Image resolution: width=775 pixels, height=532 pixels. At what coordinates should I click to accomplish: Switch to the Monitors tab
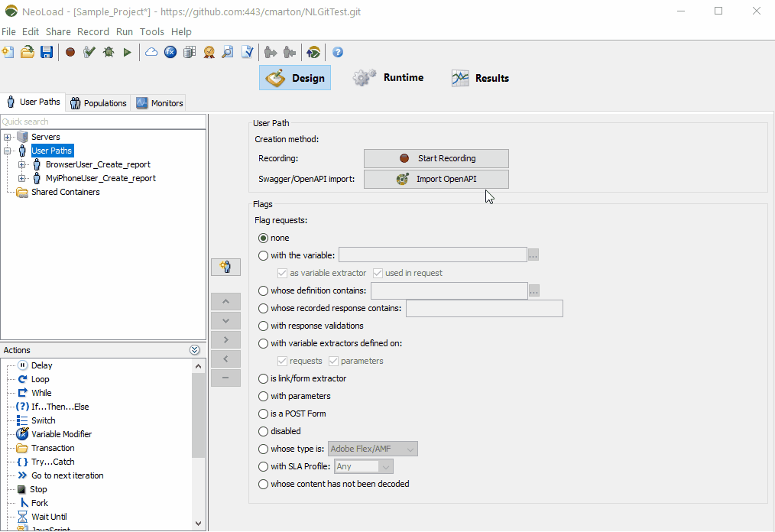click(160, 103)
